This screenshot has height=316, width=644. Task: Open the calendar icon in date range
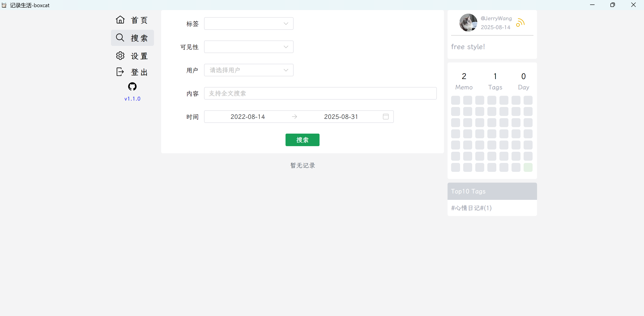[386, 117]
